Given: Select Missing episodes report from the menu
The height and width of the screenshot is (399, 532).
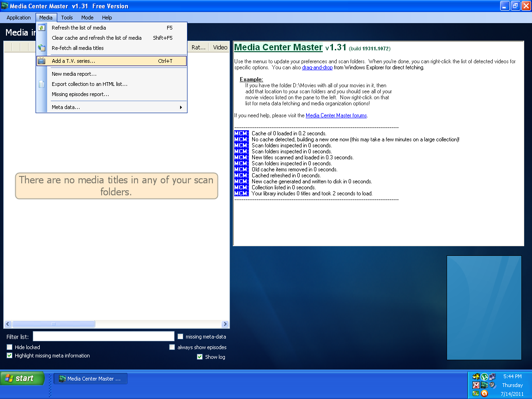Looking at the screenshot, I should [80, 94].
